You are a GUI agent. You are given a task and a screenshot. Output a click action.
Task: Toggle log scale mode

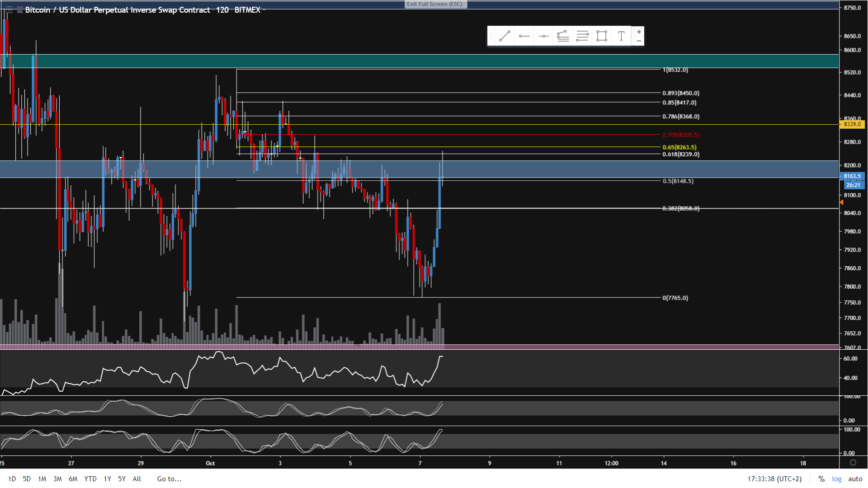[837, 479]
